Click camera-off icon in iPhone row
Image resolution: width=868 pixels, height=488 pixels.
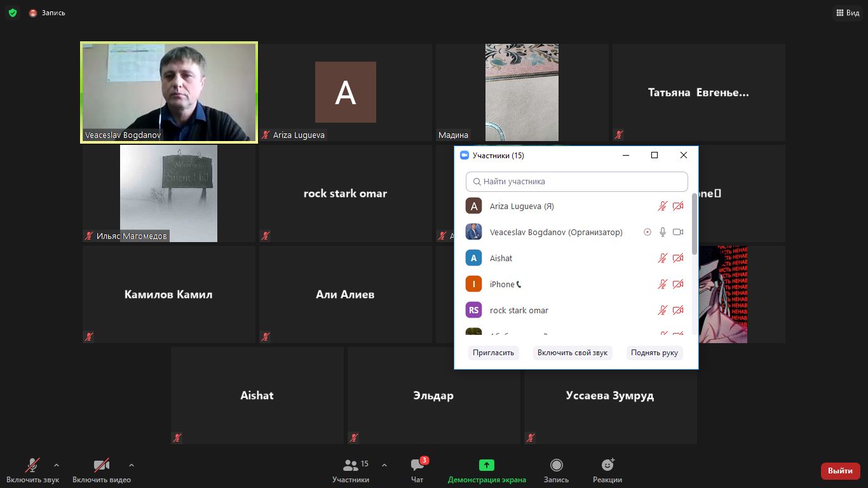[x=678, y=284]
